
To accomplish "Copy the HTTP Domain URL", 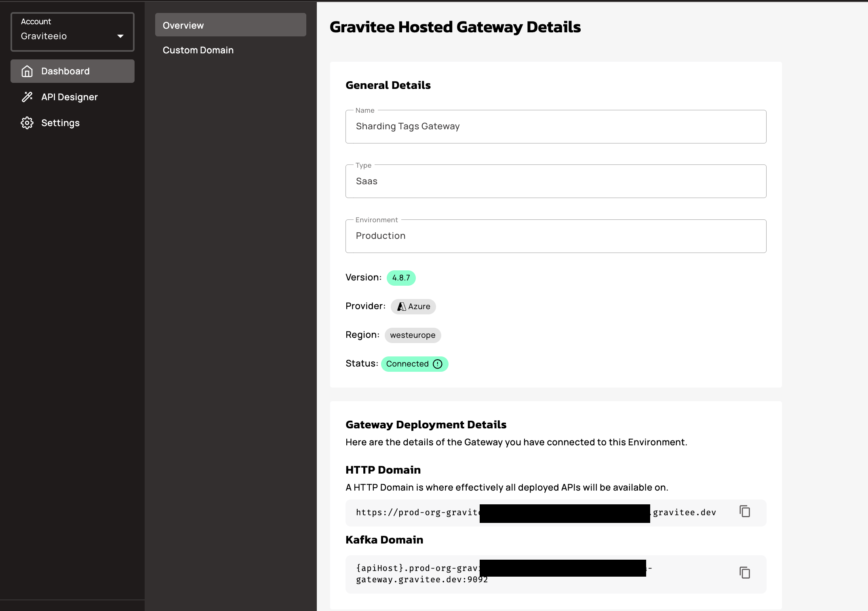I will [x=745, y=512].
